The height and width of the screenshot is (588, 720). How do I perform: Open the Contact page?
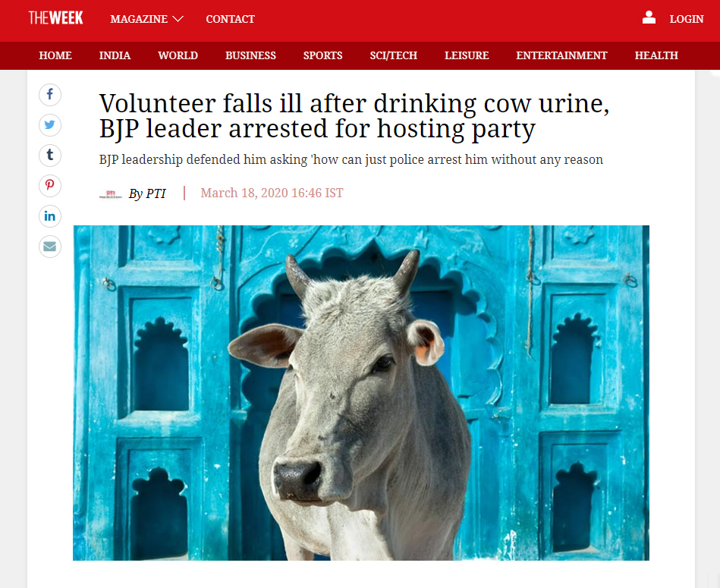[230, 19]
